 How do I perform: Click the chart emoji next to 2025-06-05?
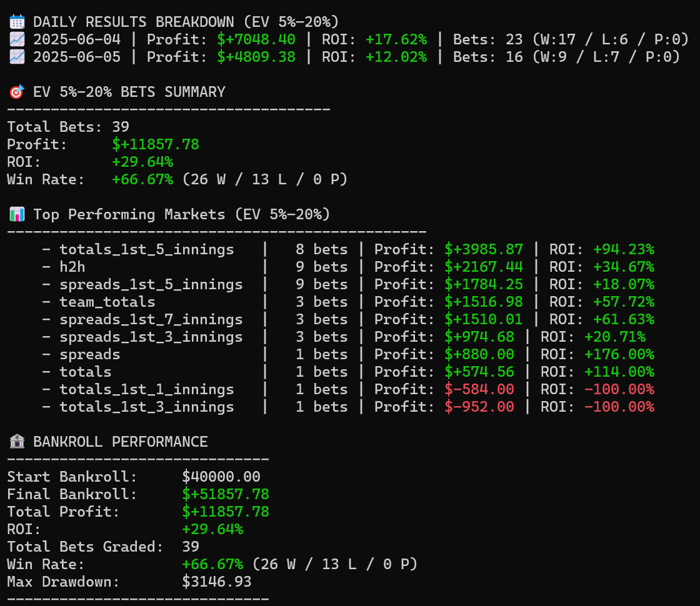(x=17, y=57)
